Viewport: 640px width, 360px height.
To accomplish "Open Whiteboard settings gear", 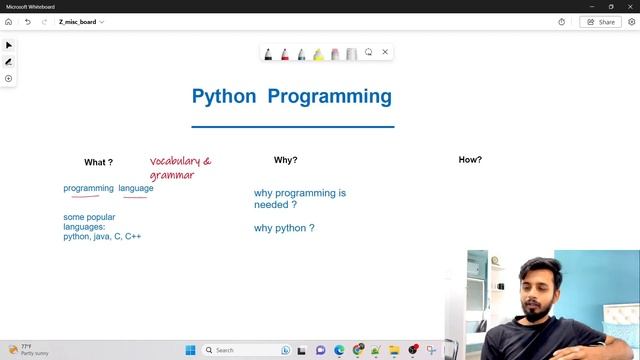I will click(632, 22).
